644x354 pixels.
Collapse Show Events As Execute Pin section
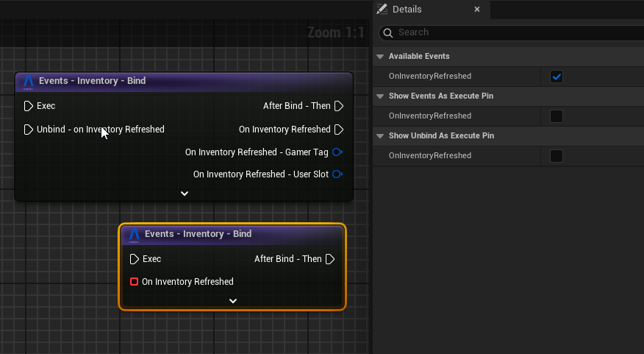click(380, 96)
